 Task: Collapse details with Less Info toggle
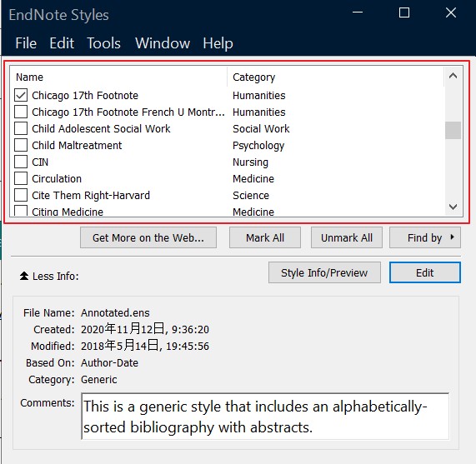(x=49, y=277)
